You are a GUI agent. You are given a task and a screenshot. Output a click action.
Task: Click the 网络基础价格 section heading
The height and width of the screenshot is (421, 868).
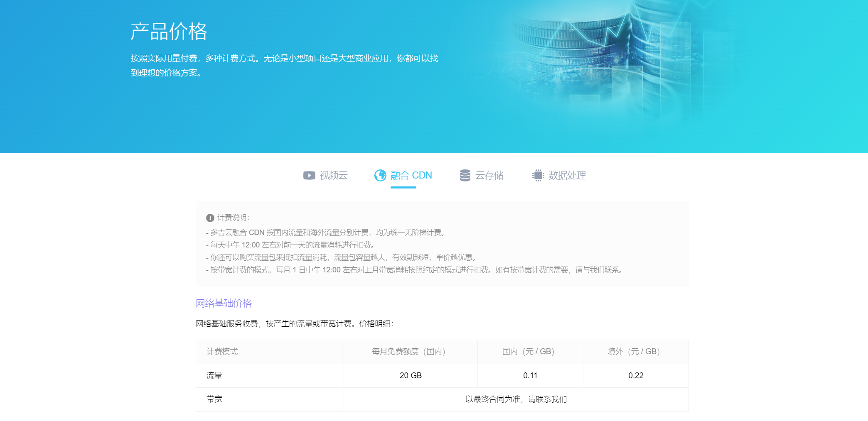[x=224, y=304]
